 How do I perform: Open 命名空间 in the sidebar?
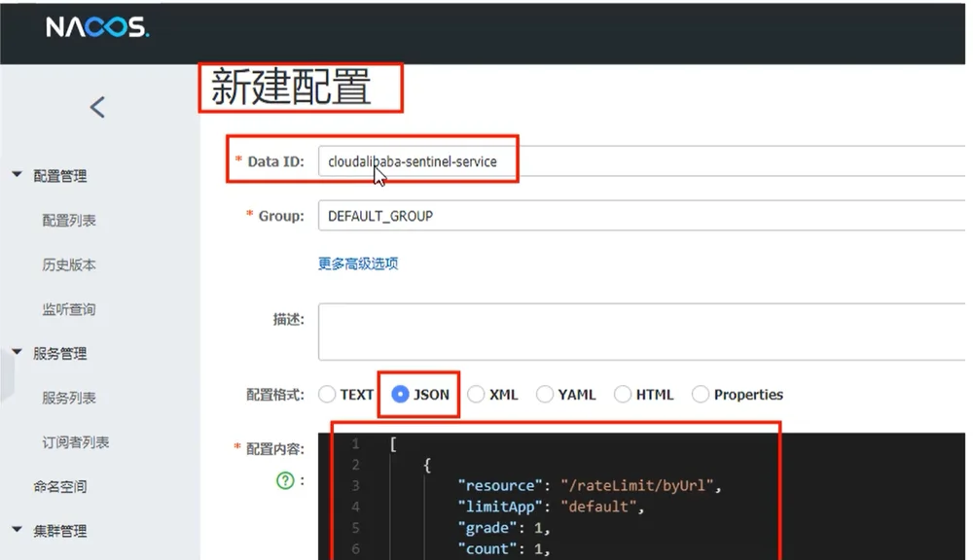click(x=60, y=487)
